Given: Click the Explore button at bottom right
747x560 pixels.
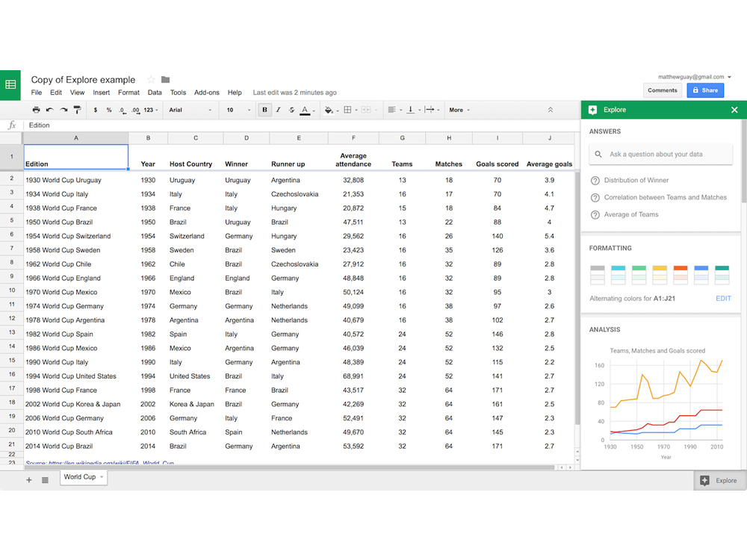Looking at the screenshot, I should pyautogui.click(x=719, y=480).
